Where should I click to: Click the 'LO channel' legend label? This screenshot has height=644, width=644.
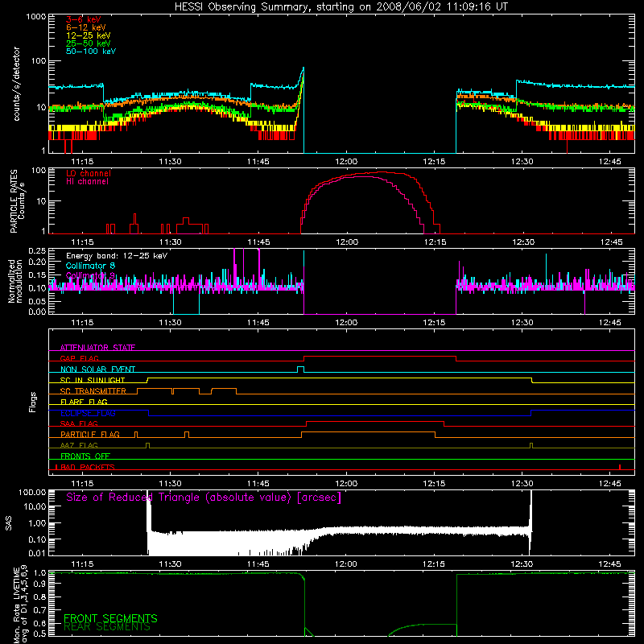[x=89, y=173]
